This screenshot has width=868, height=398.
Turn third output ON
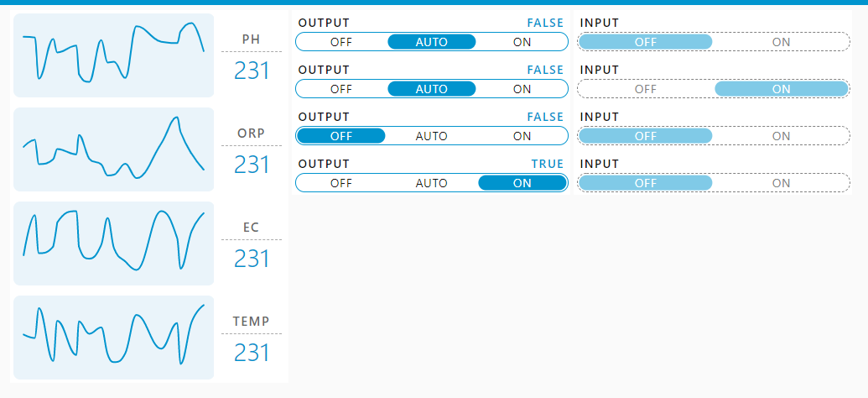522,136
